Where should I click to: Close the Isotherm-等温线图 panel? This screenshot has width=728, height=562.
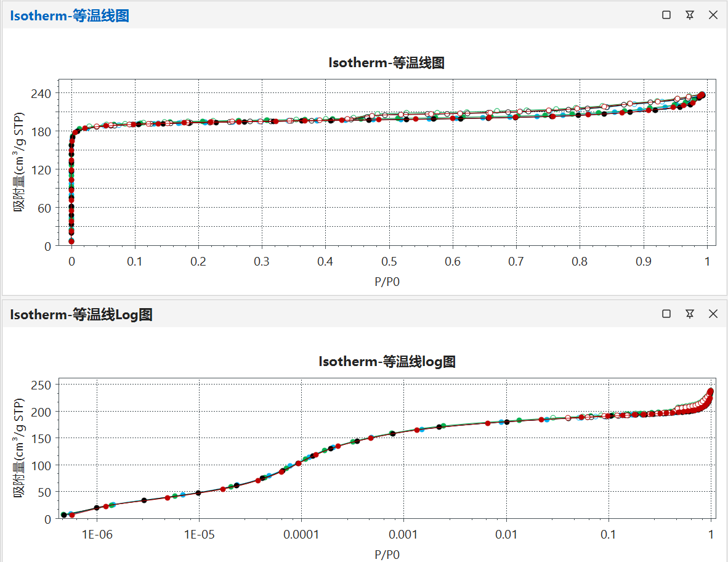[714, 15]
